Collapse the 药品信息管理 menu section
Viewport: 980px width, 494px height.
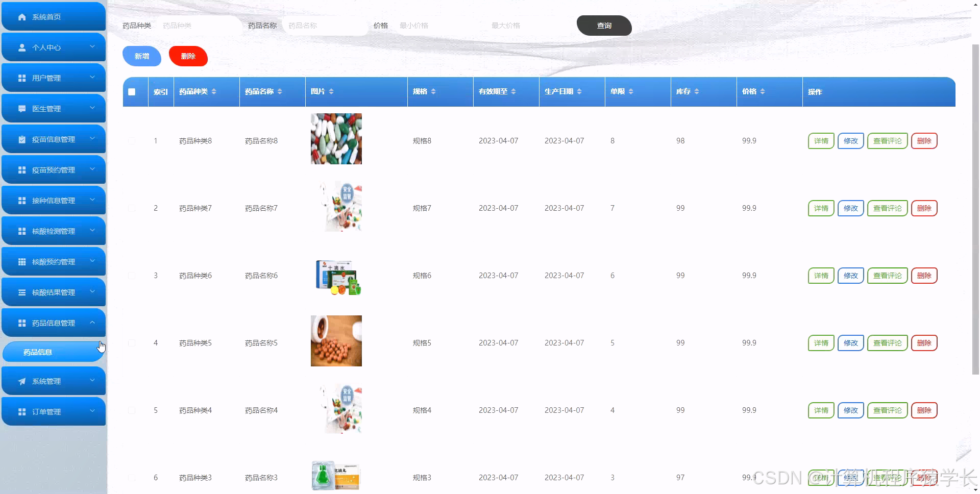click(x=54, y=323)
